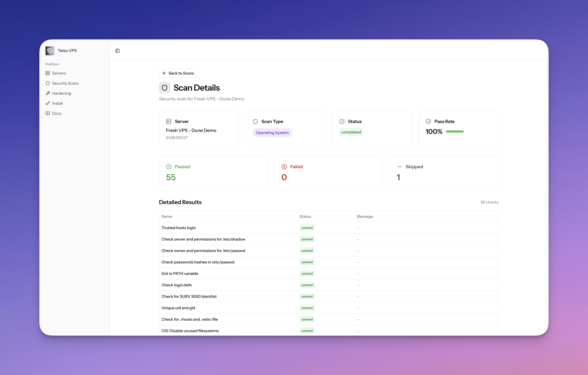Click the Docs book icon
Viewport: 588px width, 375px height.
[48, 113]
